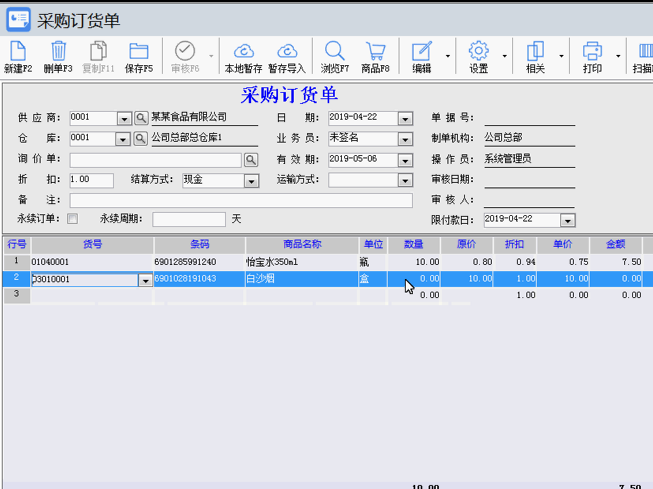Toggle the 永续订单 checkbox

click(x=72, y=219)
